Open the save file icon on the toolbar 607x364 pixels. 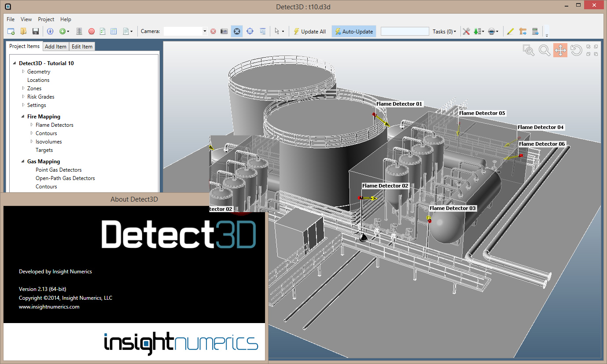click(x=35, y=31)
